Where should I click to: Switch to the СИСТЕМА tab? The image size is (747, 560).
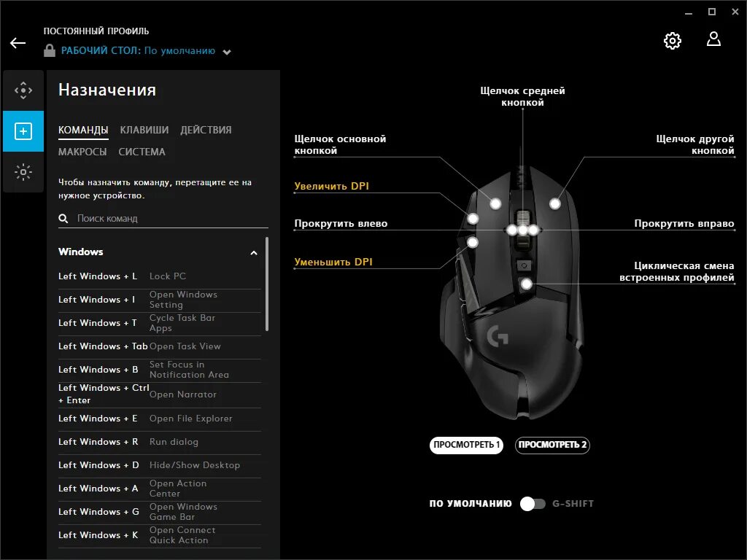(142, 152)
